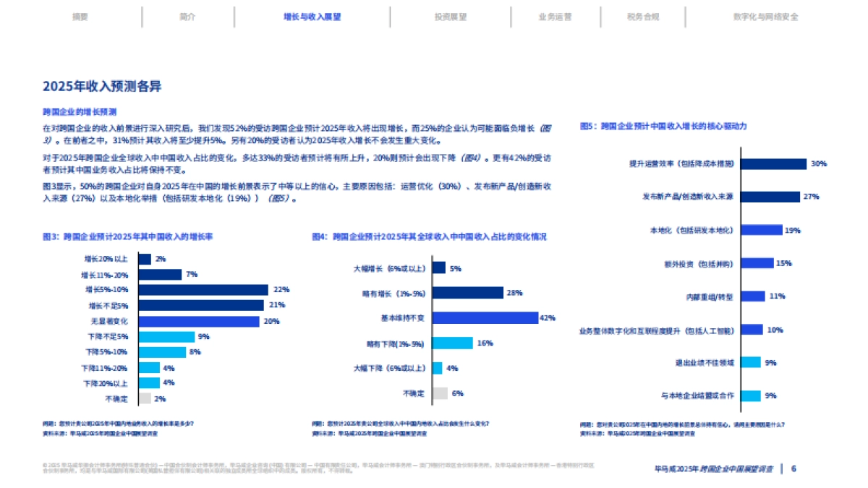868x488 pixels.
Task: Switch to the 税务合规 tab
Action: point(643,17)
